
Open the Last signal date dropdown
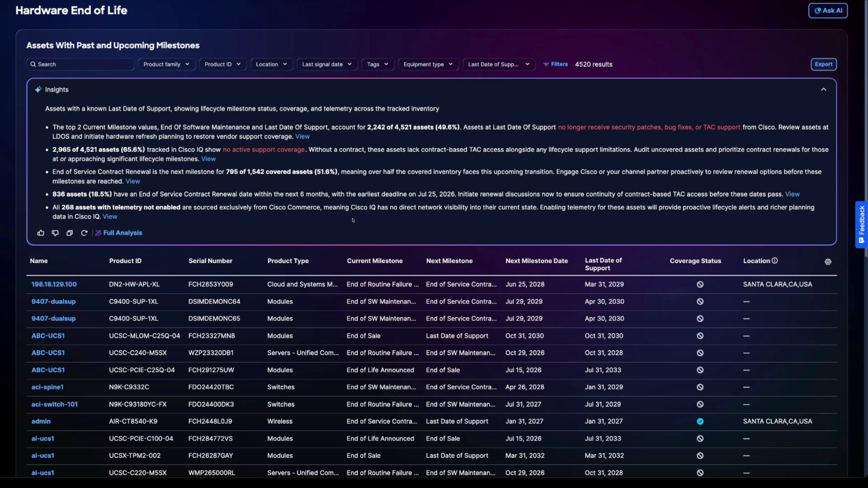coord(327,64)
